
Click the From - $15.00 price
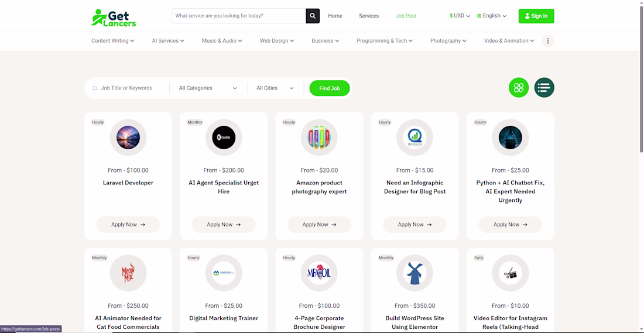pos(415,170)
